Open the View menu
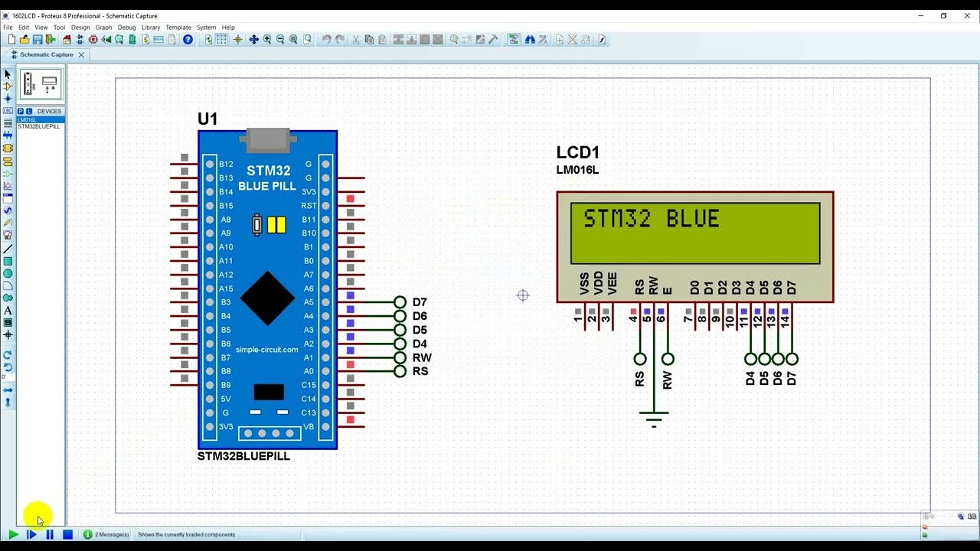Image resolution: width=980 pixels, height=551 pixels. [x=41, y=28]
